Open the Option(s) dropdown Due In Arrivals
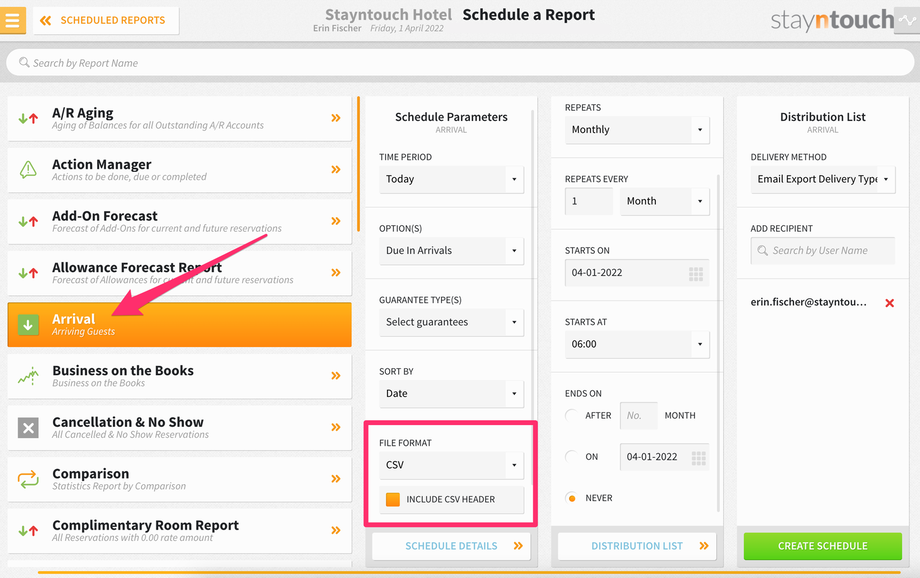Viewport: 920px width, 578px height. [x=451, y=251]
